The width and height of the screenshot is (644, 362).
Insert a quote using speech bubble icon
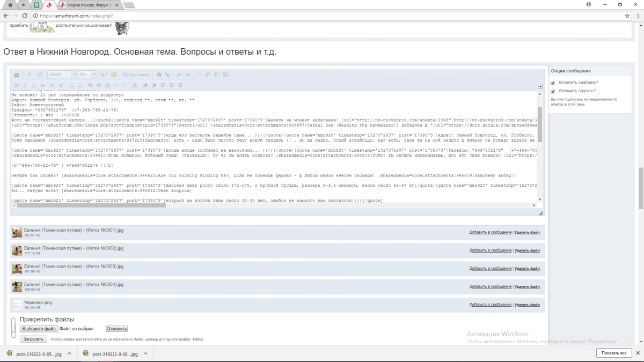(125, 85)
